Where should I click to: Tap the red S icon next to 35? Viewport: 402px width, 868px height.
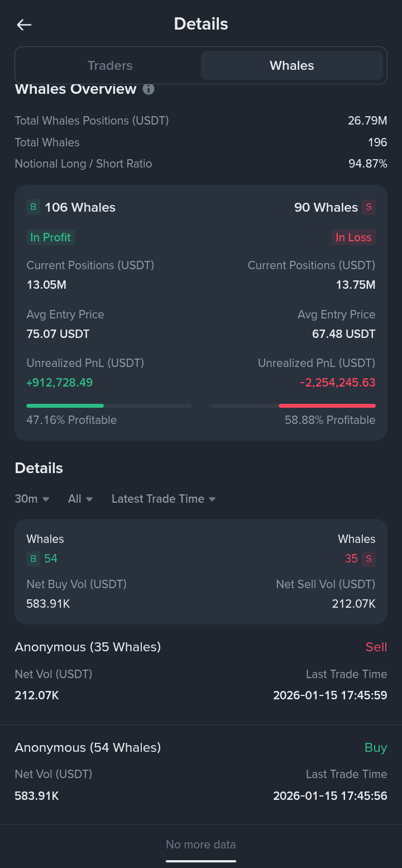[x=368, y=559]
